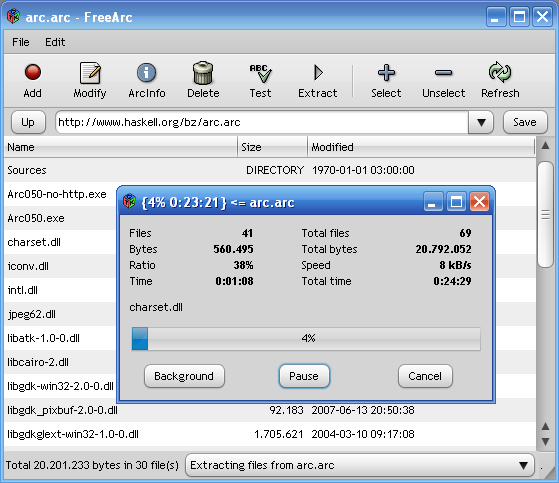Open the Edit menu
The image size is (559, 483).
[55, 42]
